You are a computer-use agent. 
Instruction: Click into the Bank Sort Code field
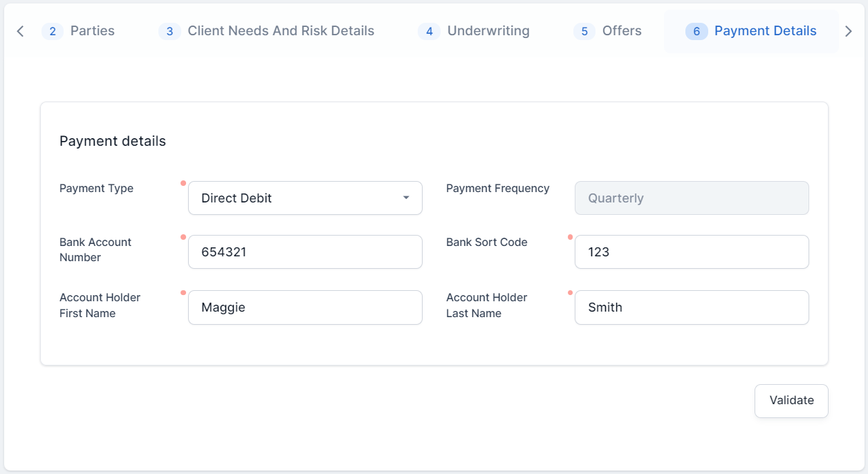692,252
